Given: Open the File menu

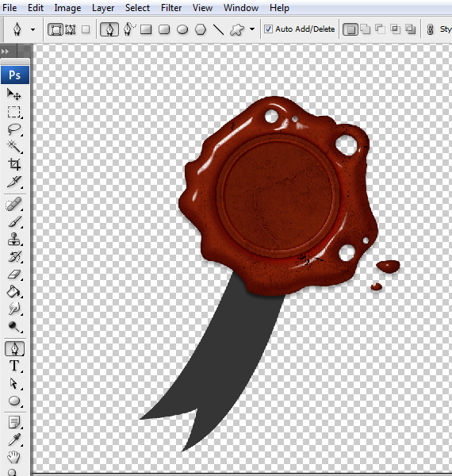Looking at the screenshot, I should click(10, 8).
